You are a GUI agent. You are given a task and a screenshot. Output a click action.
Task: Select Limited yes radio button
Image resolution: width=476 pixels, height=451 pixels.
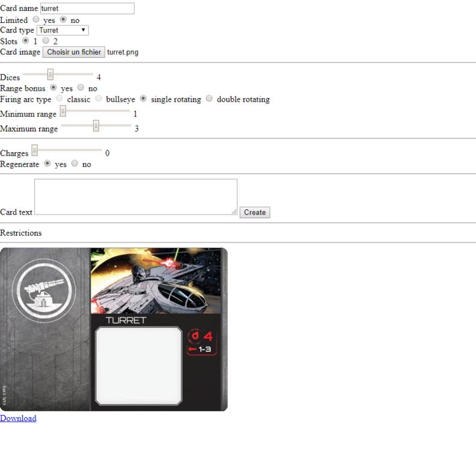tap(36, 19)
